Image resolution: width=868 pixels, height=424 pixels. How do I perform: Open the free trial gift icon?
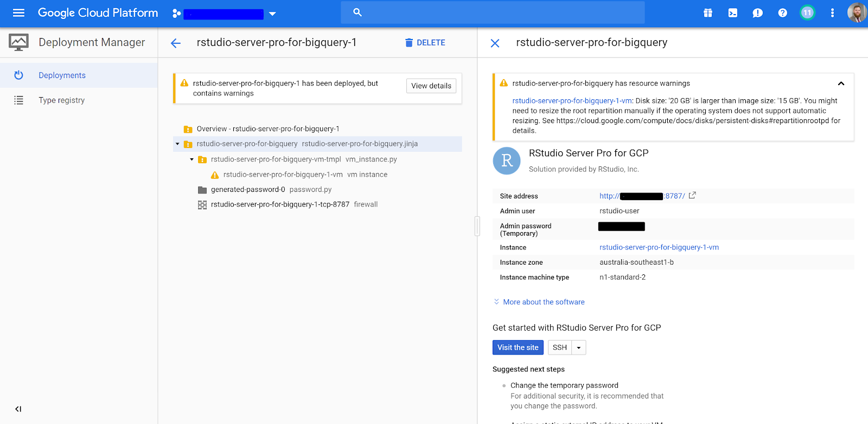tap(708, 13)
